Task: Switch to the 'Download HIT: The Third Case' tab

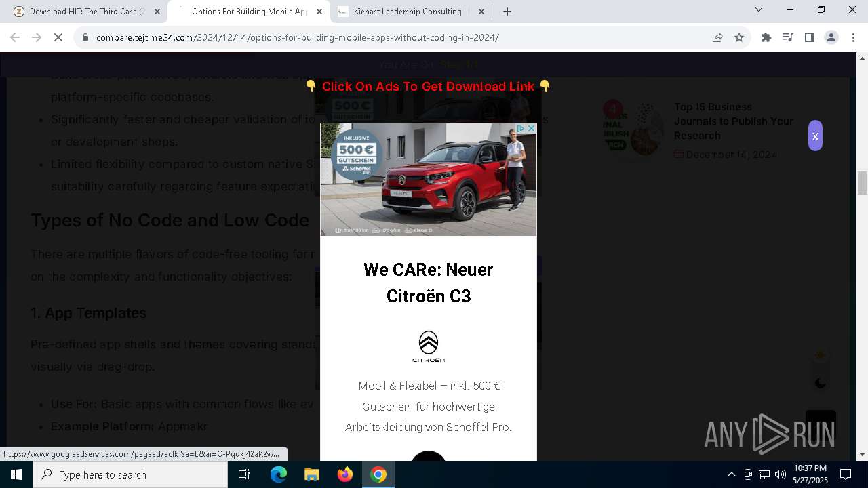Action: click(x=86, y=12)
